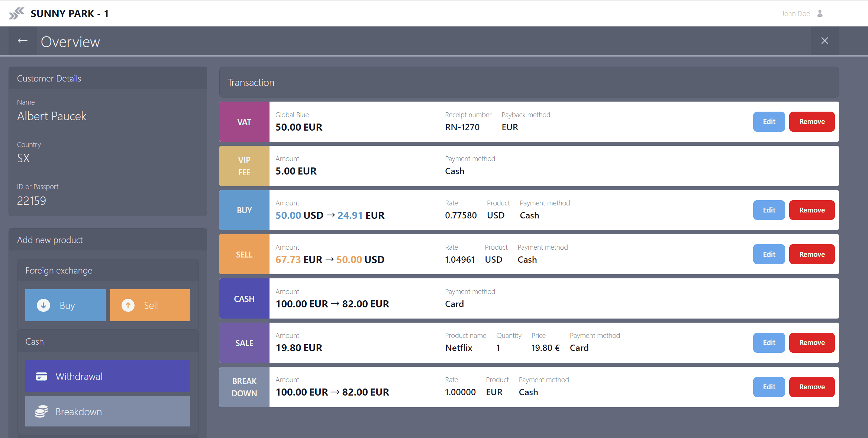Click the sale amount 19.80 EUR

coord(299,348)
